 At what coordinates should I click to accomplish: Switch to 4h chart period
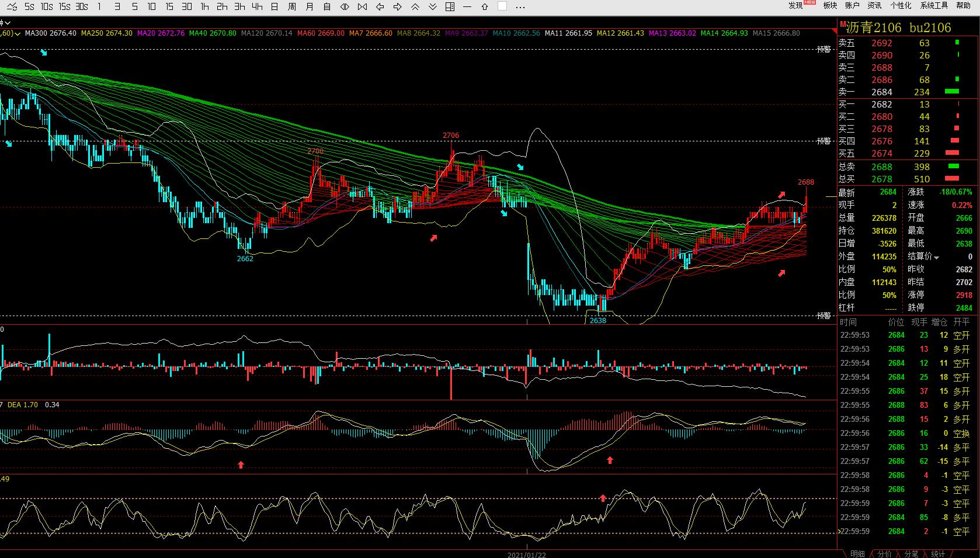click(x=257, y=7)
